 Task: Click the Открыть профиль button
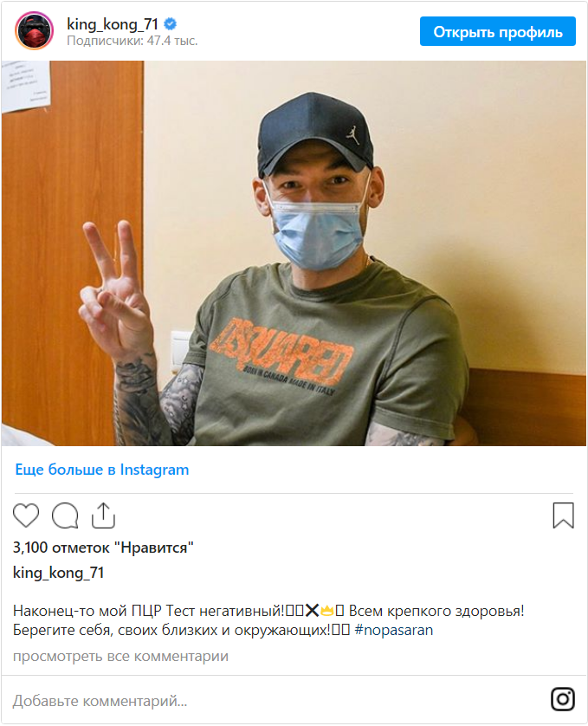[498, 31]
